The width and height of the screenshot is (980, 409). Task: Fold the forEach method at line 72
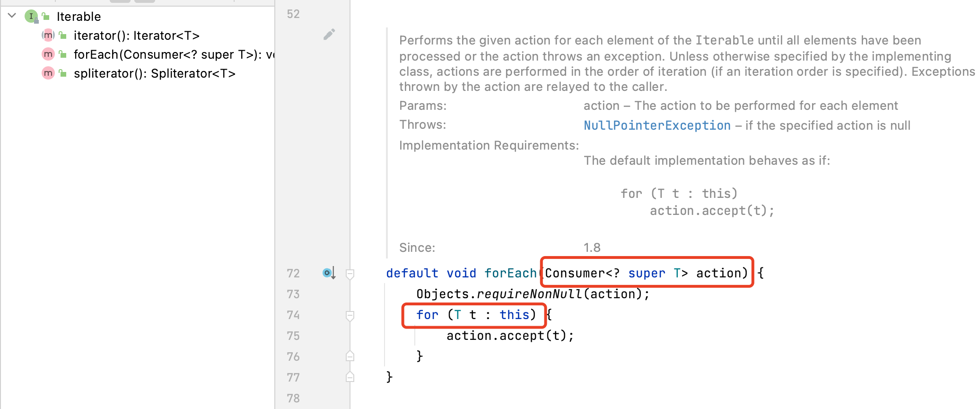click(x=350, y=274)
